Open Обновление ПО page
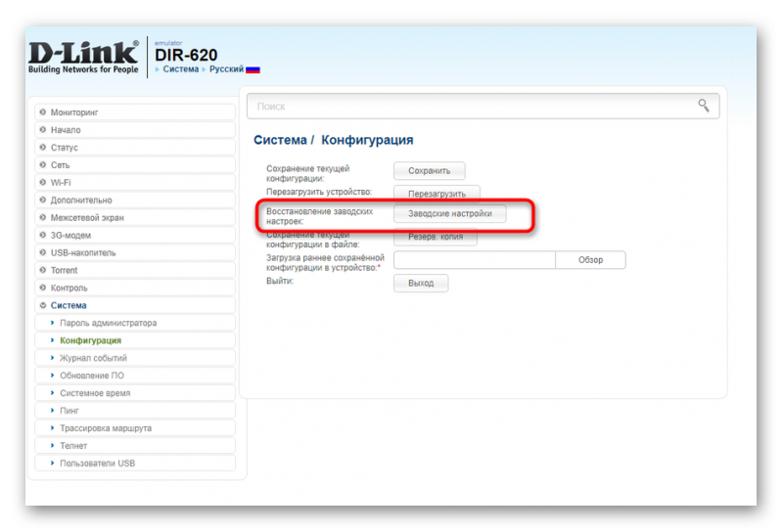 click(135, 376)
